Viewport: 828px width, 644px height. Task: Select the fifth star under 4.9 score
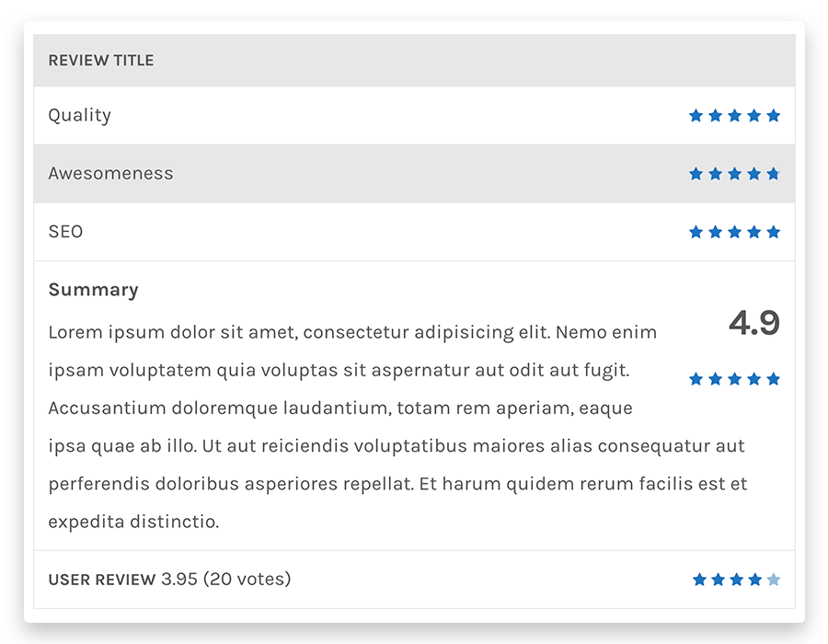point(774,379)
